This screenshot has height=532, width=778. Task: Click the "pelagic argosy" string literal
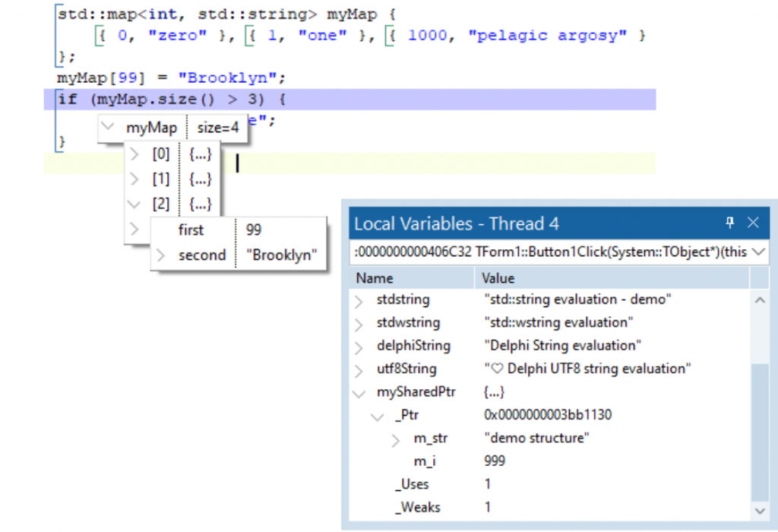(547, 36)
